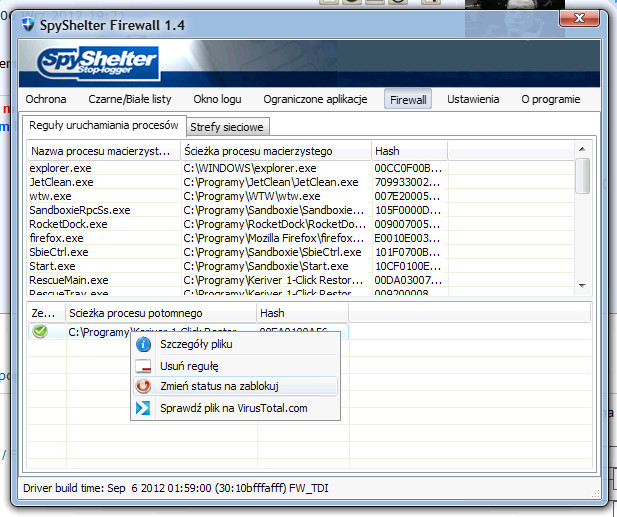Screen dimensions: 617x517
Task: Click the blue info icon beside Szczegóły pliku
Action: 143,344
